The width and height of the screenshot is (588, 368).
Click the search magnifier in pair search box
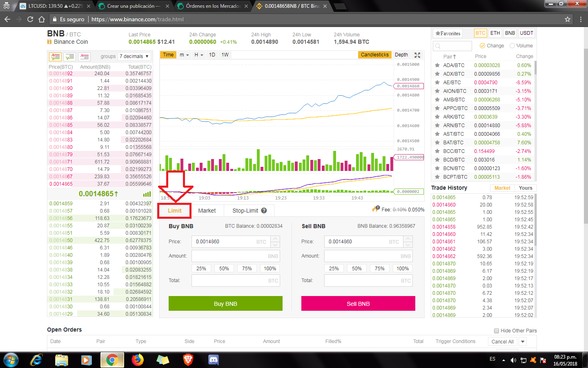pos(438,46)
